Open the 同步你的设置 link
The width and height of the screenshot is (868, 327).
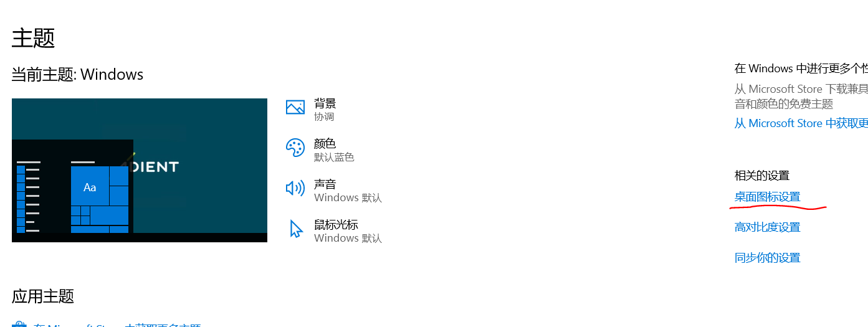[x=767, y=258]
